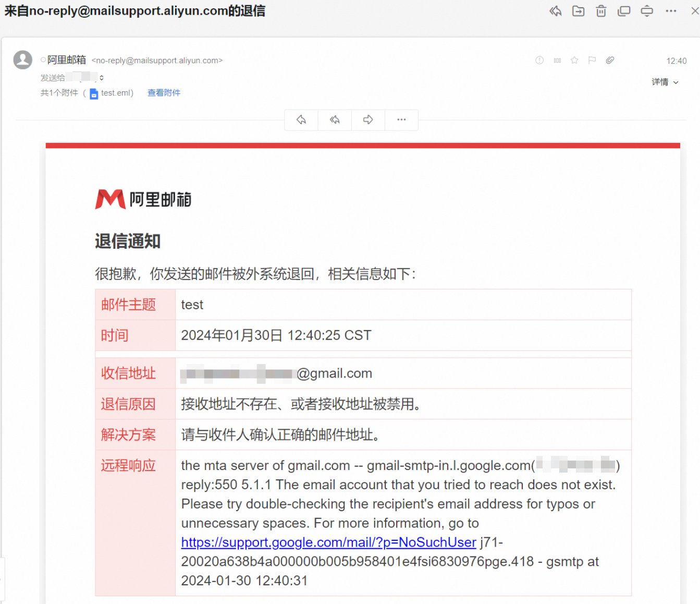Expand the recipient list arrows
This screenshot has width=700, height=604.
tap(102, 78)
